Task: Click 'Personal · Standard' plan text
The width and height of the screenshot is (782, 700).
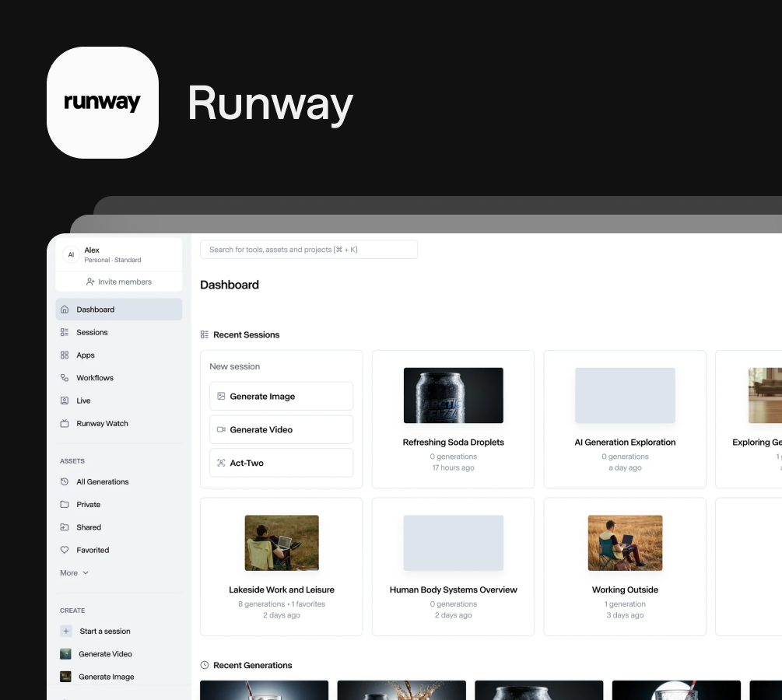Action: [113, 260]
